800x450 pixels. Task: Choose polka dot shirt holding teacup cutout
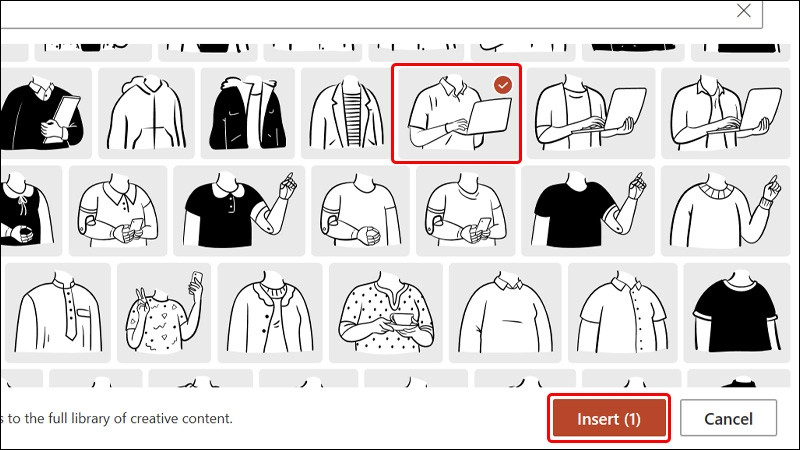(x=386, y=313)
